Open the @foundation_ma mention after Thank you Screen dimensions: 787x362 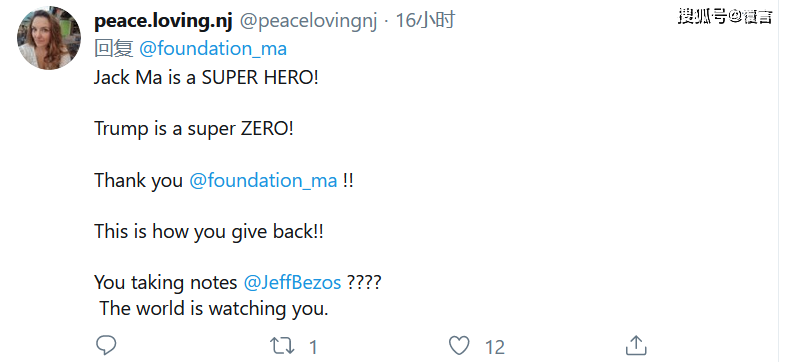click(x=263, y=180)
